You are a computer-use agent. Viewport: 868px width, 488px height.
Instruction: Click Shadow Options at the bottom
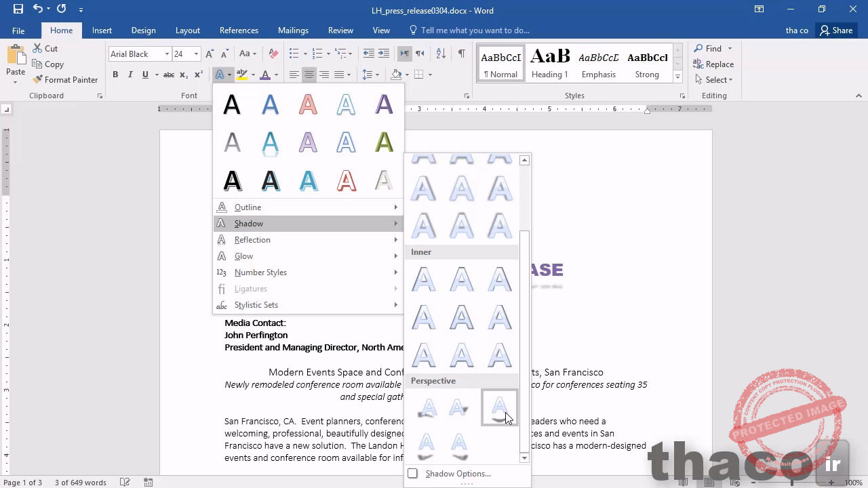click(x=457, y=473)
